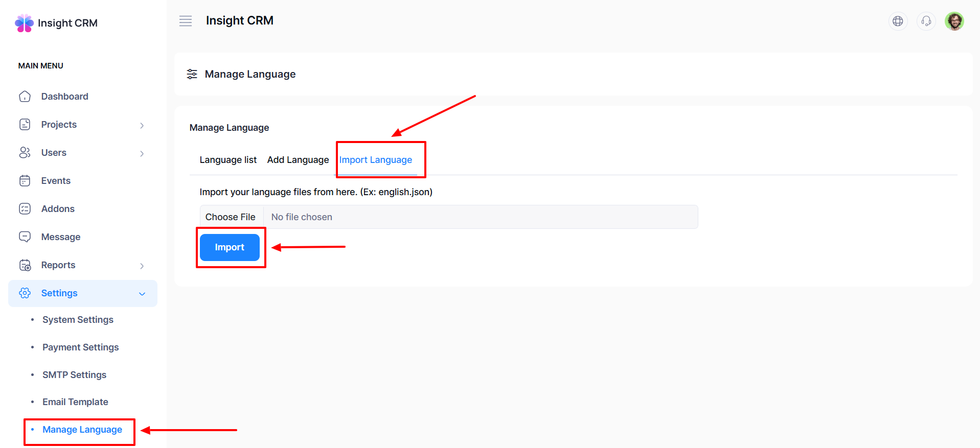Click the hamburger menu icon
The image size is (980, 448).
(x=186, y=21)
